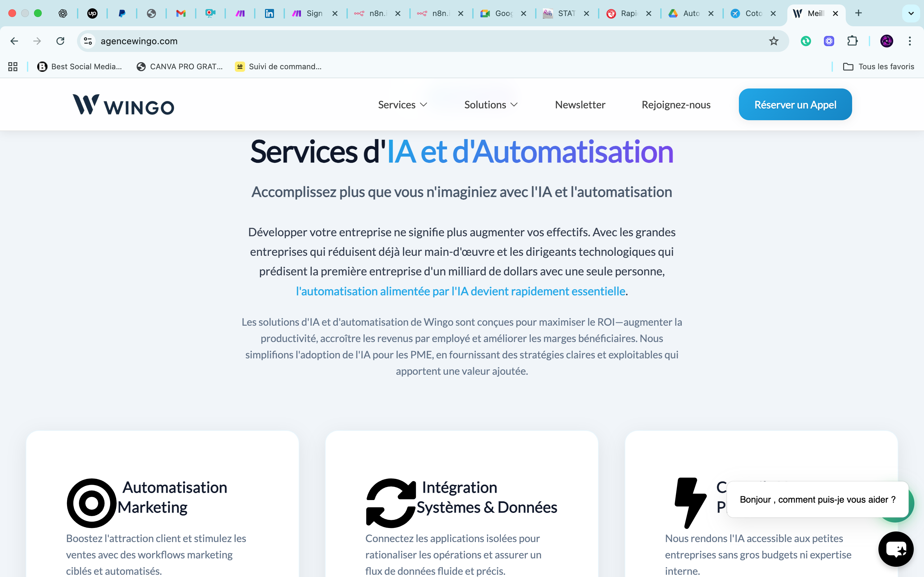
Task: Open the Newsletter link
Action: (580, 105)
